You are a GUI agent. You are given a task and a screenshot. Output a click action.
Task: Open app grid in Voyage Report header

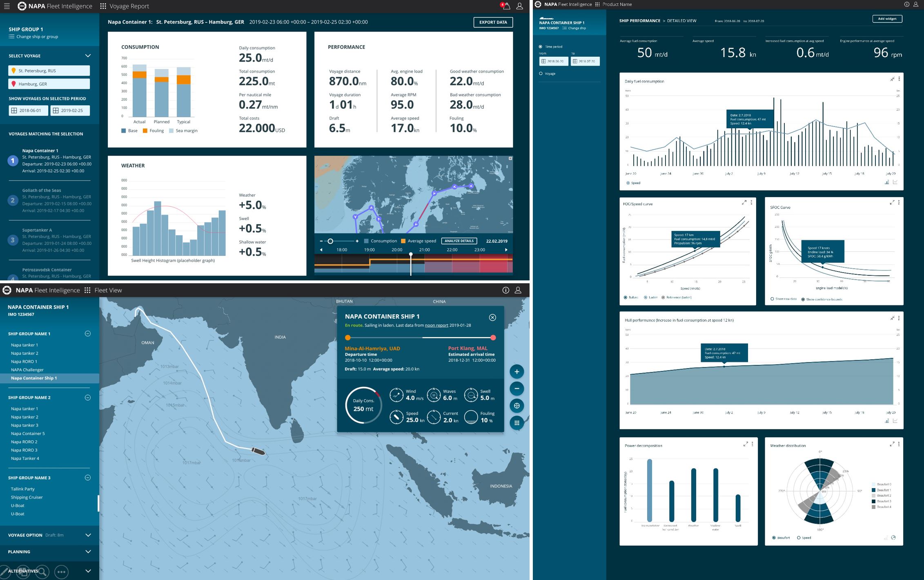coord(103,6)
